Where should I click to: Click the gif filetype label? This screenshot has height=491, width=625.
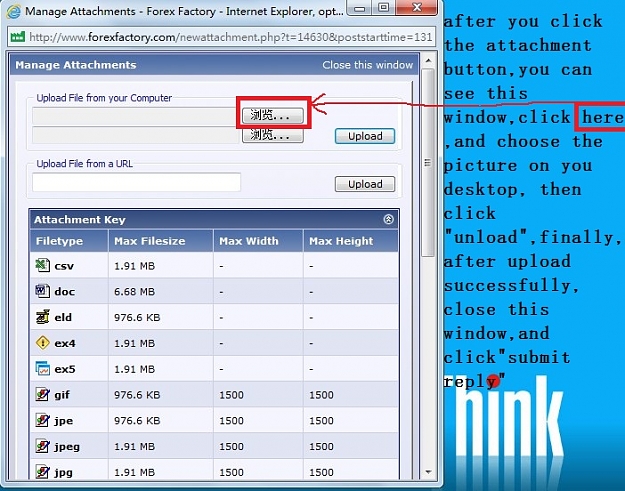(x=62, y=395)
